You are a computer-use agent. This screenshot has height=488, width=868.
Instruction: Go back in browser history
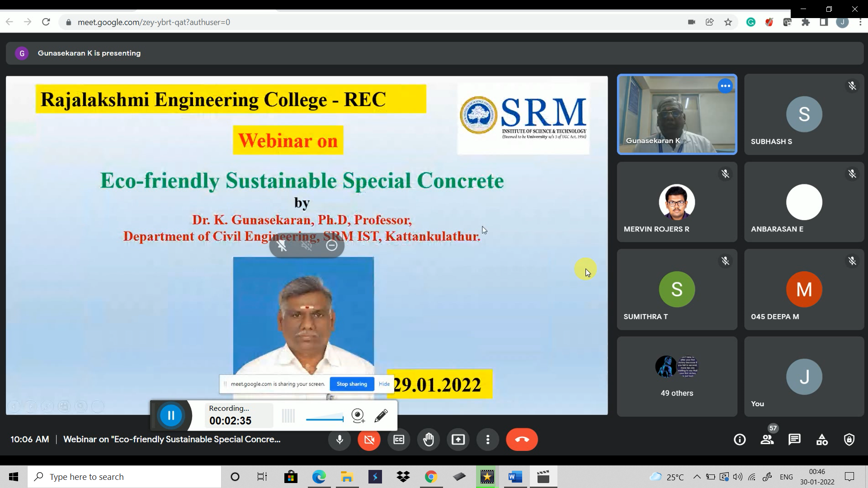click(x=9, y=22)
